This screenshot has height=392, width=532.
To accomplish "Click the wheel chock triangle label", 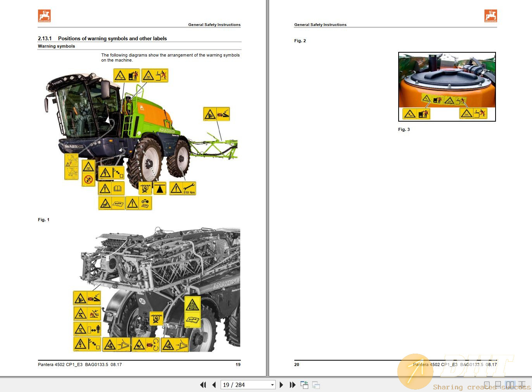I will coord(160,188).
